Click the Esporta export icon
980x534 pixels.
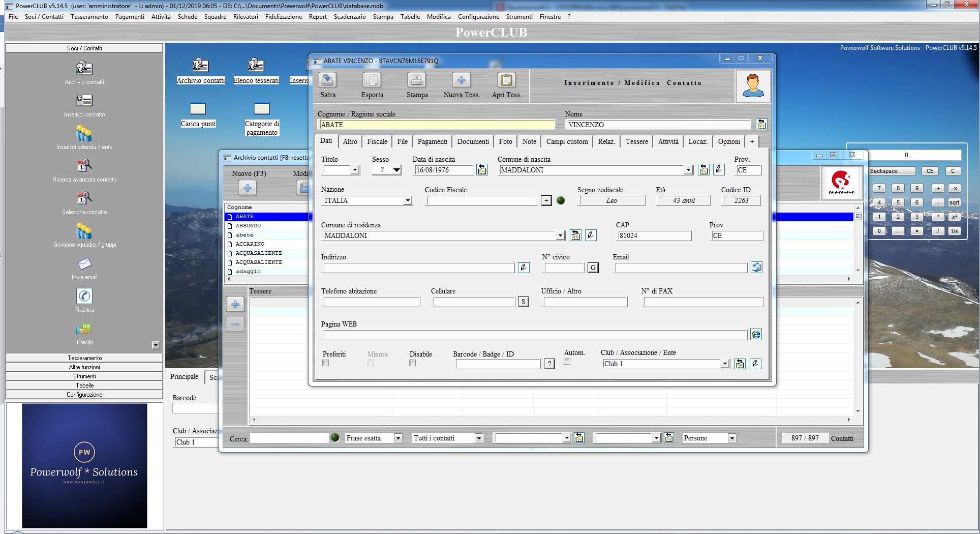coord(372,80)
